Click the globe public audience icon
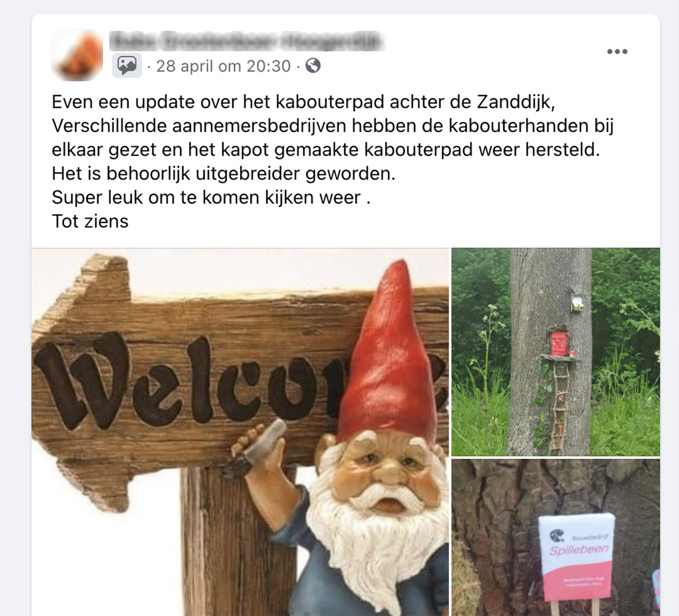 313,66
